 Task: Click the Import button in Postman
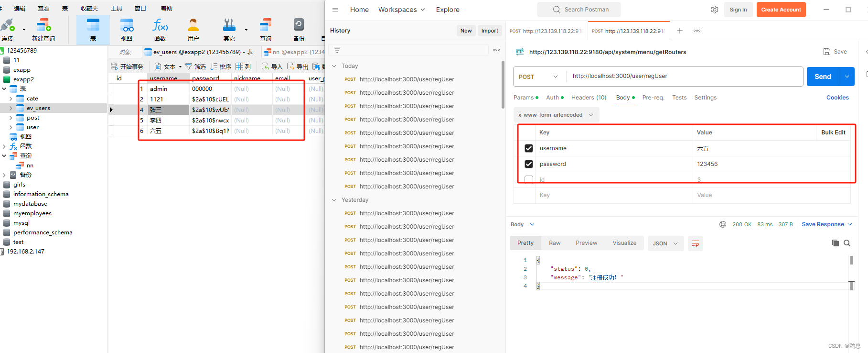(490, 31)
